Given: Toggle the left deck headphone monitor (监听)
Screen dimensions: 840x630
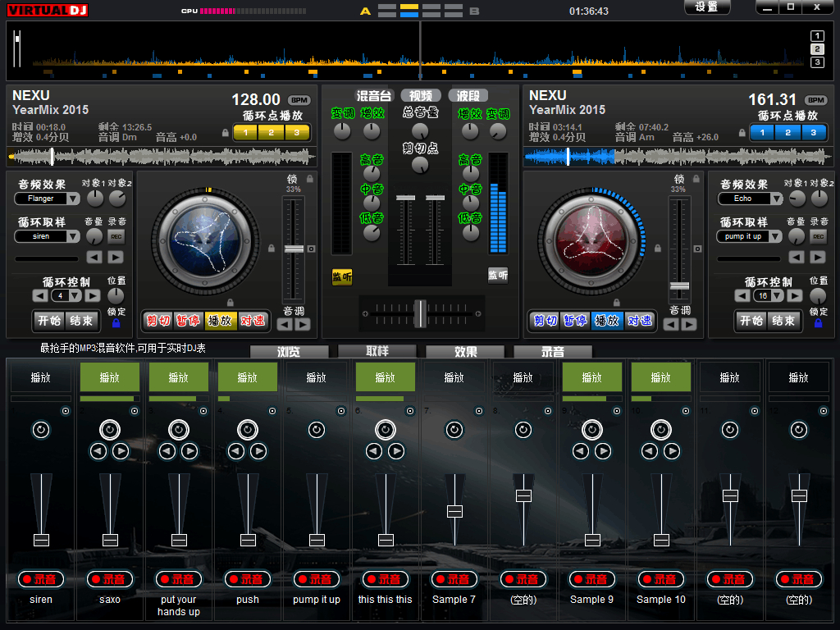Looking at the screenshot, I should [342, 276].
